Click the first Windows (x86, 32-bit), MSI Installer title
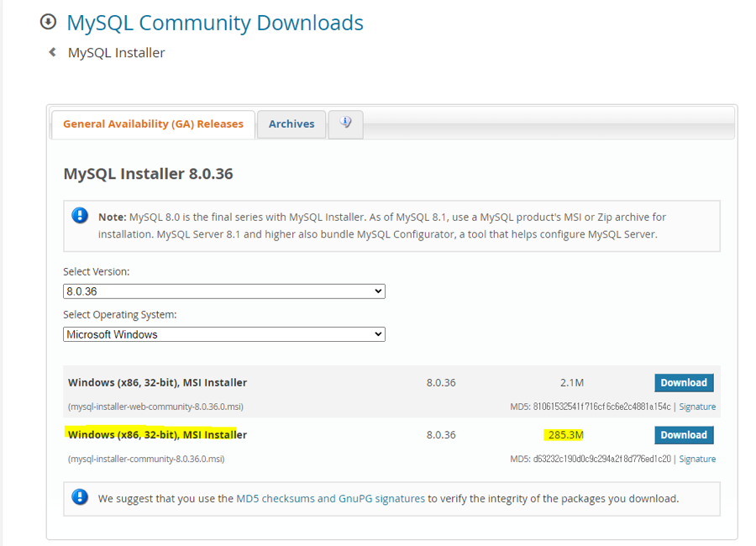Viewport: 756px width, 546px height. (157, 382)
